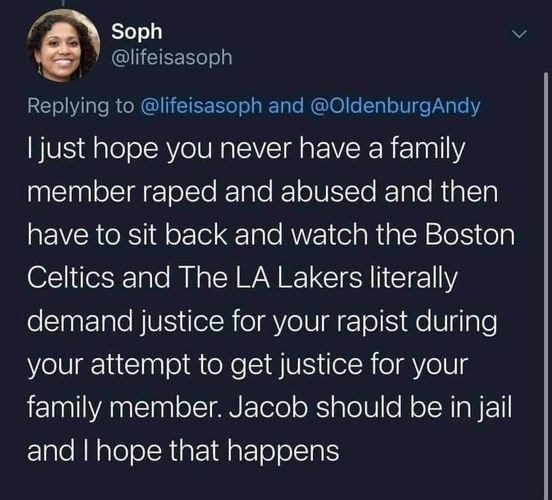The width and height of the screenshot is (552, 500).
Task: Click the name 'Jacob' in the tweet
Action: point(269,407)
